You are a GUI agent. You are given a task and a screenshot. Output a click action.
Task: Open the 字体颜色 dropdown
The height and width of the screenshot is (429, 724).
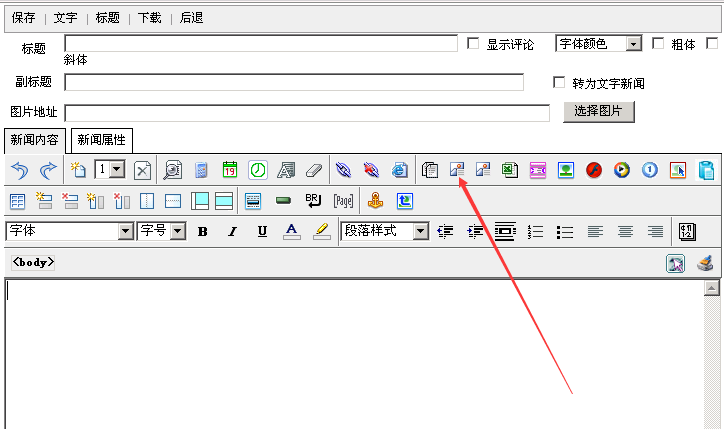point(598,44)
